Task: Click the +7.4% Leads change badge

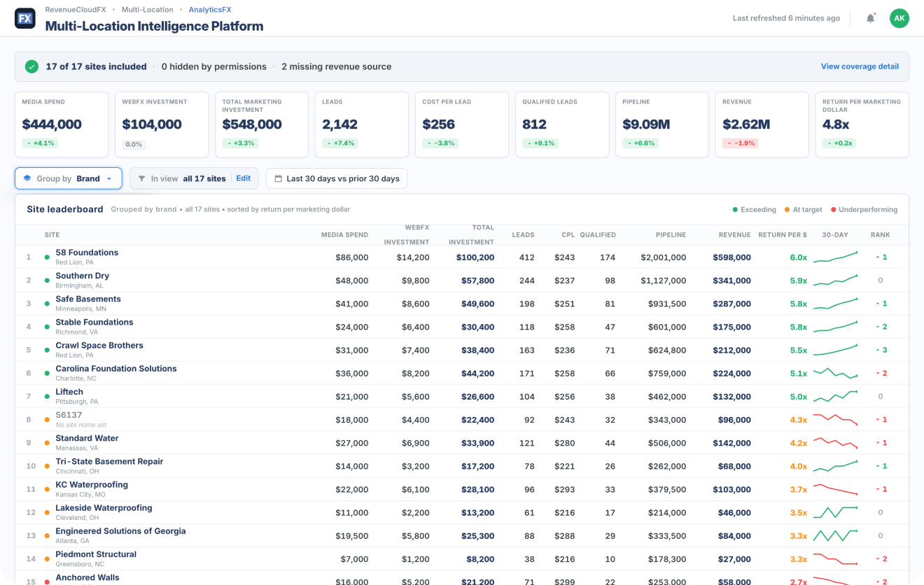Action: [x=340, y=143]
